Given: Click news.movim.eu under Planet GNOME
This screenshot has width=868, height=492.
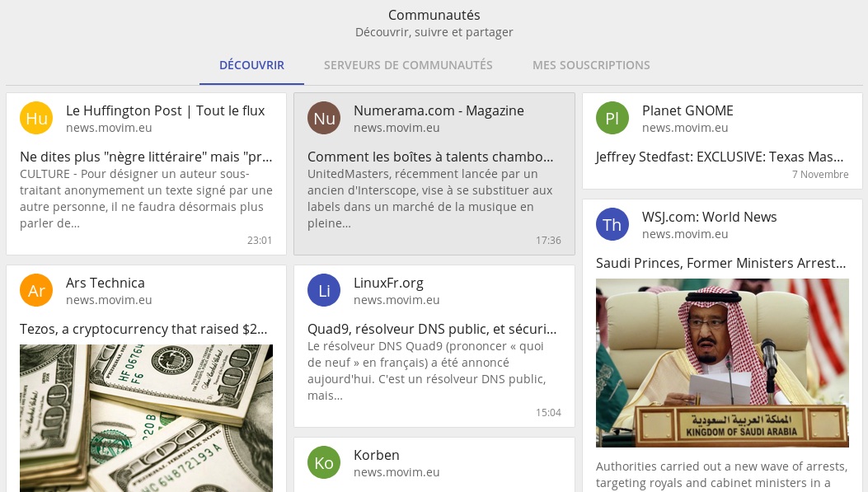Looking at the screenshot, I should pos(685,128).
